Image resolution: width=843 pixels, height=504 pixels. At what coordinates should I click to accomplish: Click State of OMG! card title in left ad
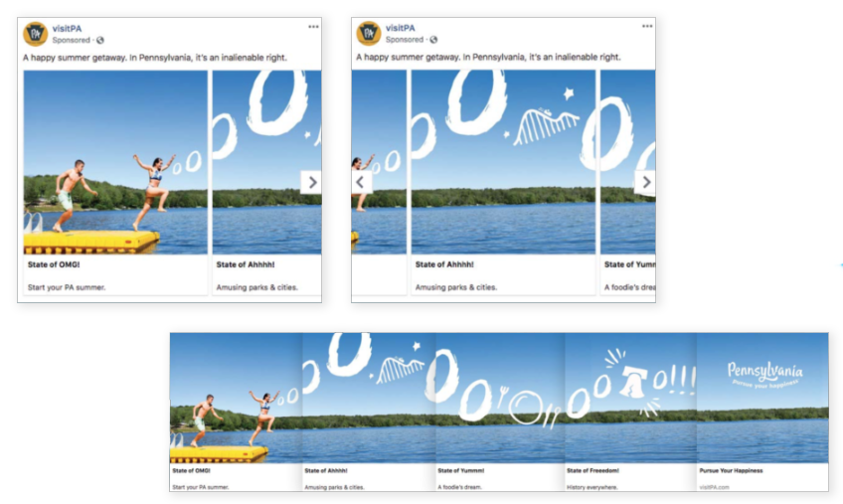pos(54,264)
